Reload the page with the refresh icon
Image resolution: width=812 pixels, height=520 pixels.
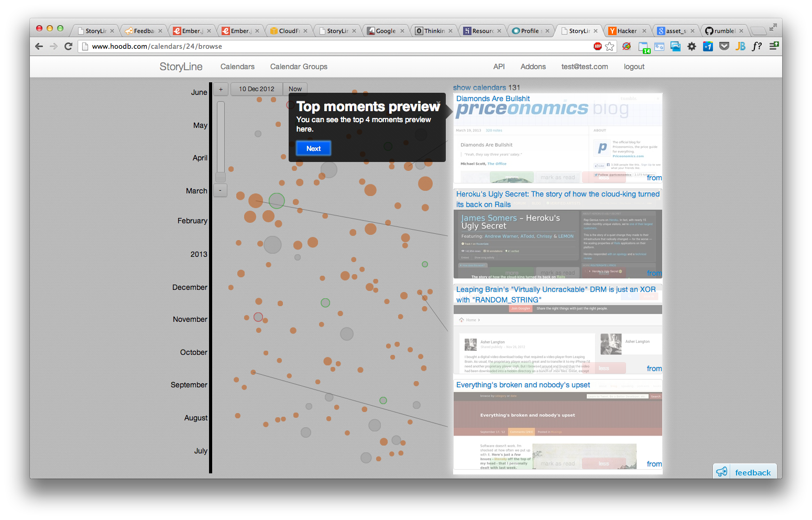(68, 46)
